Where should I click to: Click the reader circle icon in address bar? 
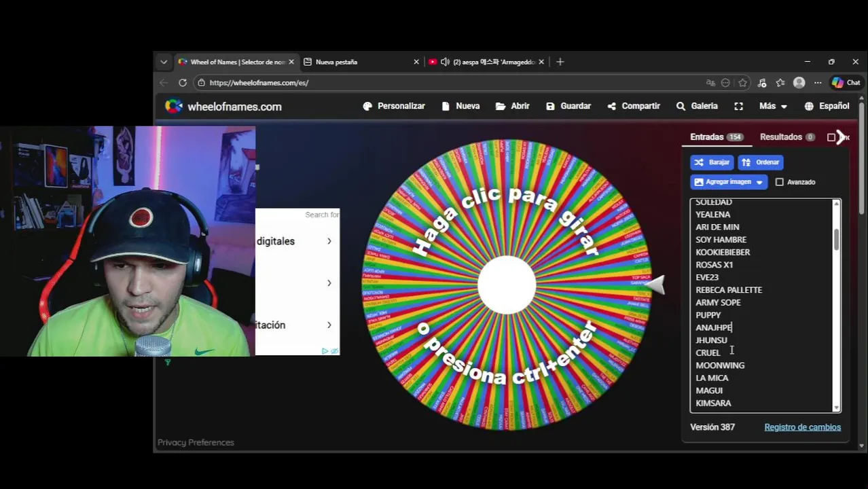(725, 83)
